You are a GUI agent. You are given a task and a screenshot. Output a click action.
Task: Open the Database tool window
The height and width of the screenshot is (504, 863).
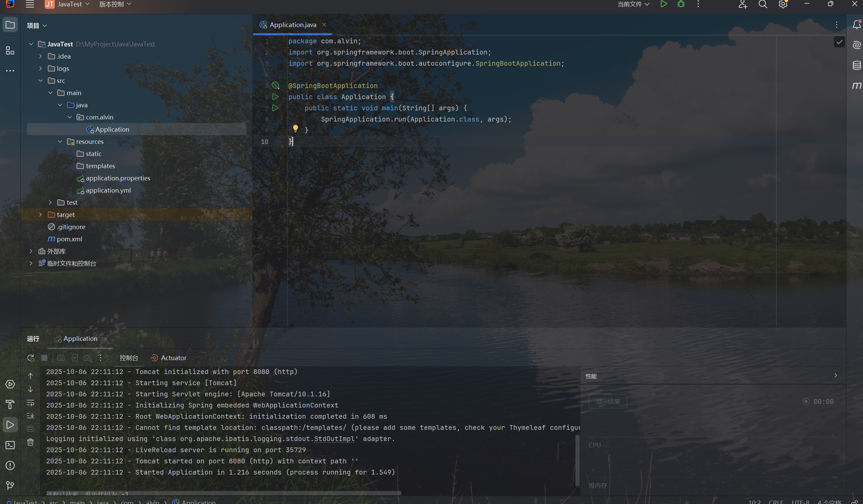[x=857, y=65]
